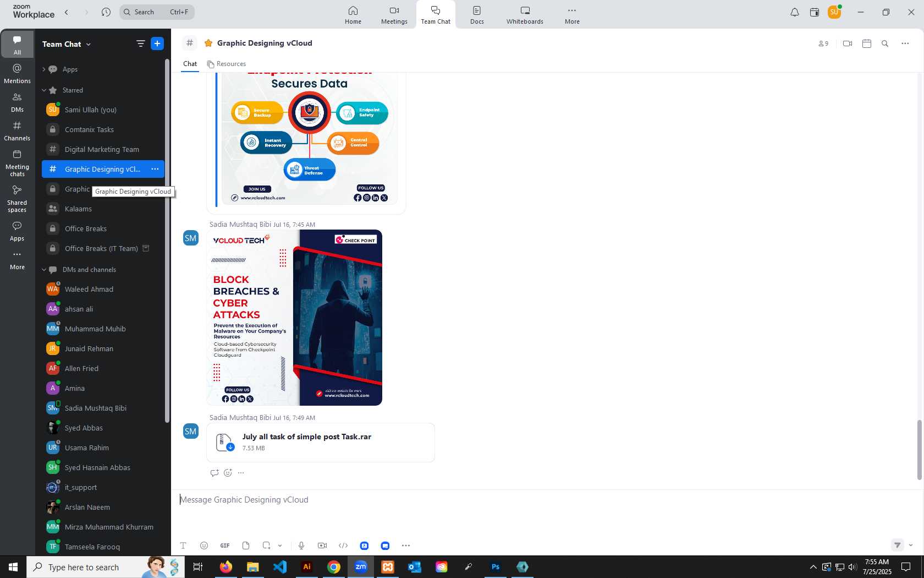Screen dimensions: 924x578
Task: Download July all task of simple post Task.rar
Action: tap(230, 447)
